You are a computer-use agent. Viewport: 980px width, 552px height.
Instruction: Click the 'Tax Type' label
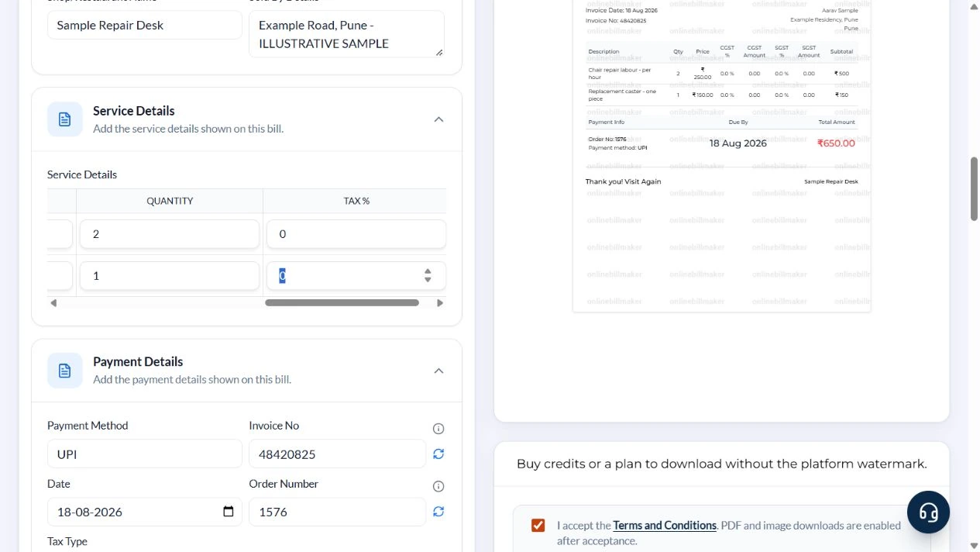(67, 541)
